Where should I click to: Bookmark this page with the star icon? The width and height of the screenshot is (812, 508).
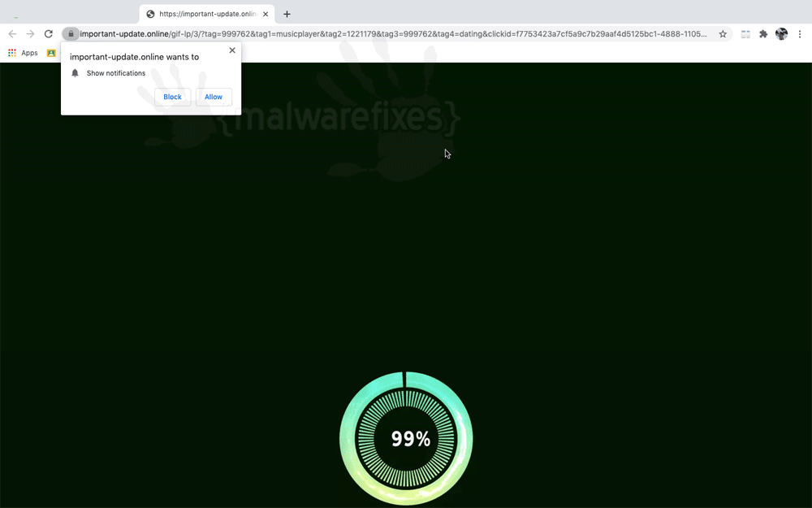pyautogui.click(x=723, y=34)
